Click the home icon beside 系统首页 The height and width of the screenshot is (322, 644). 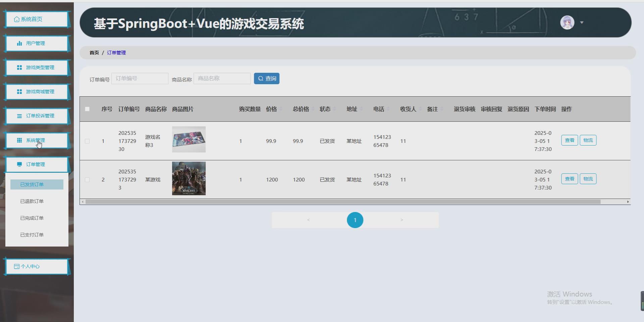pyautogui.click(x=16, y=19)
